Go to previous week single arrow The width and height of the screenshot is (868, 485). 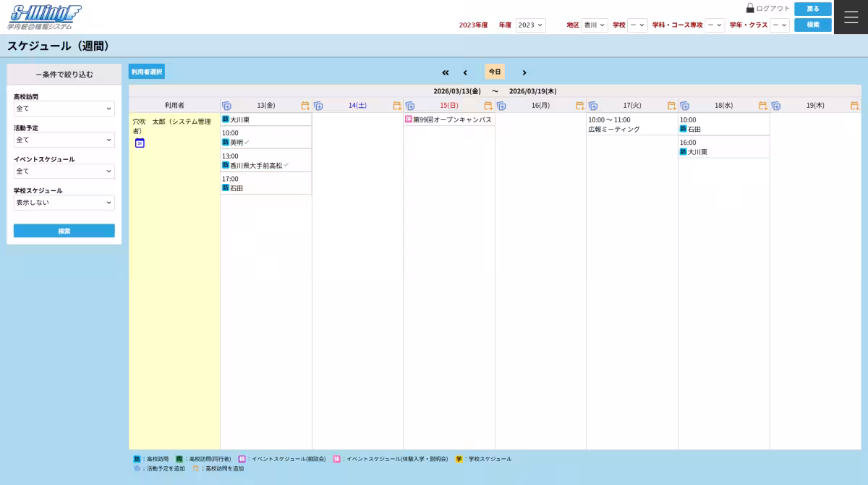coord(465,72)
